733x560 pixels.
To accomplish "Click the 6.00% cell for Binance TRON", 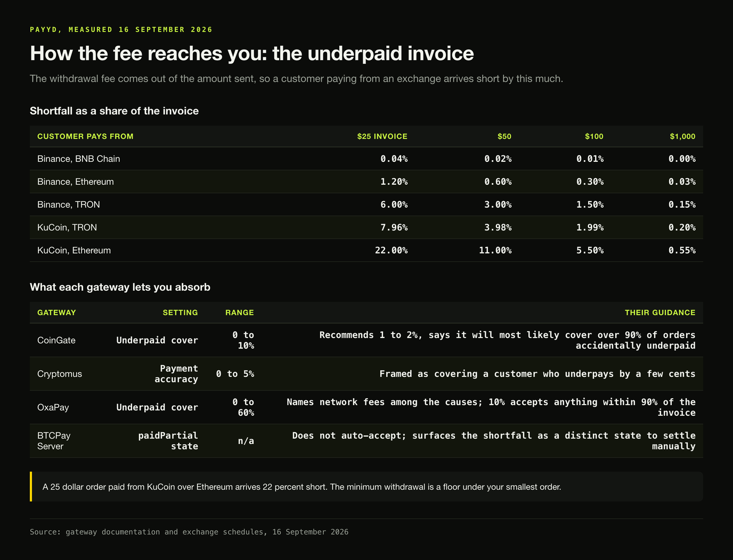I will 394,204.
